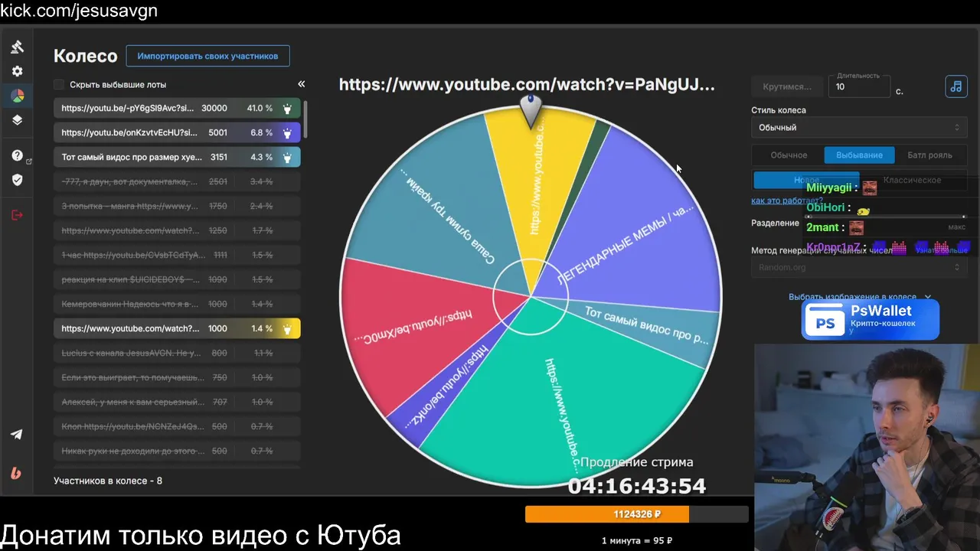Image resolution: width=980 pixels, height=551 pixels.
Task: Click the 'Участников в колесе - 8' counter
Action: pyautogui.click(x=108, y=481)
